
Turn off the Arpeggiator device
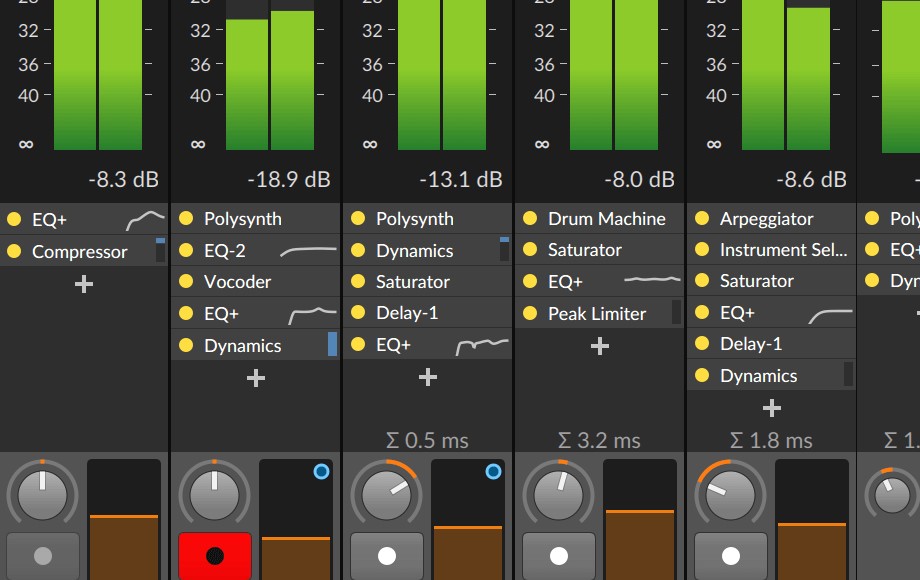[x=701, y=219]
